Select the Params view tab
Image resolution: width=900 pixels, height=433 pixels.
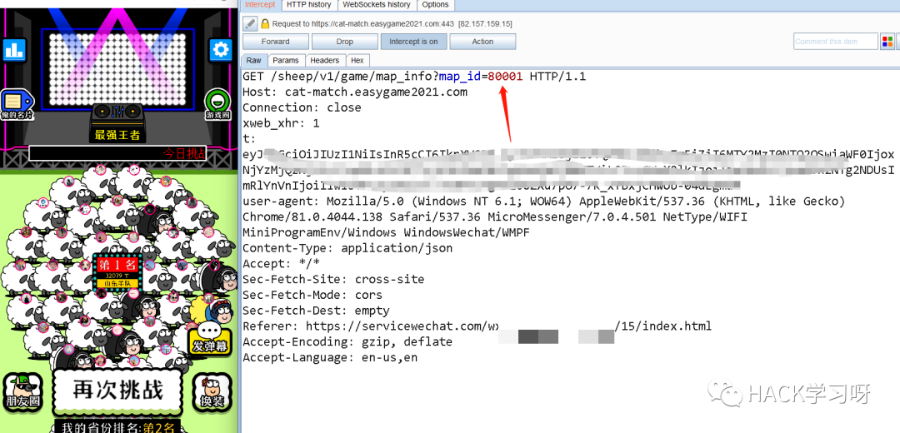[x=286, y=60]
